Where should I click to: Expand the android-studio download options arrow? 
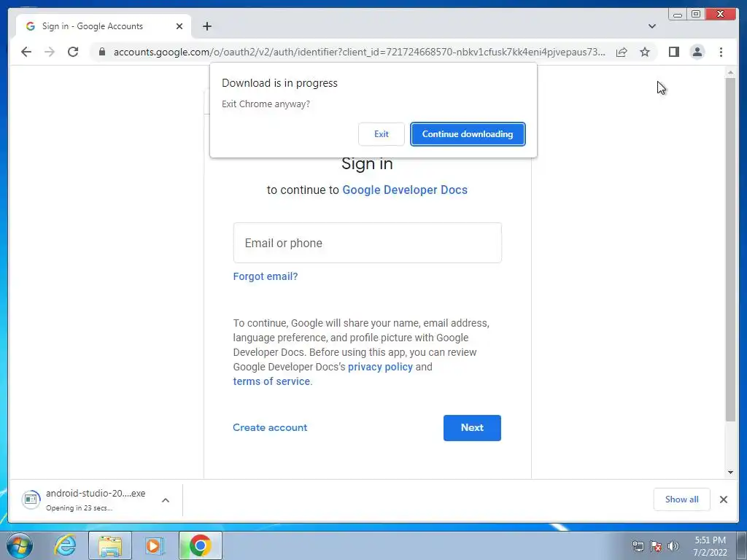click(166, 500)
